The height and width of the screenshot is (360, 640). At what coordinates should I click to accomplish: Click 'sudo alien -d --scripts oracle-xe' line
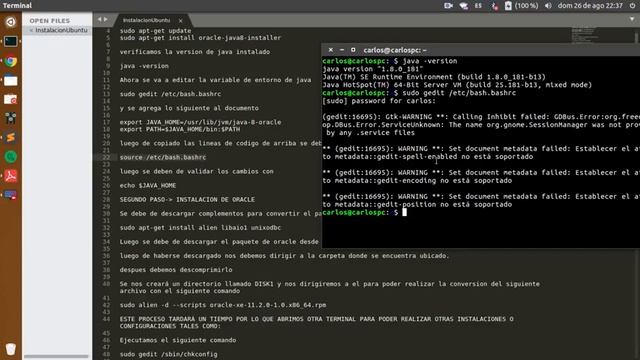click(x=223, y=305)
